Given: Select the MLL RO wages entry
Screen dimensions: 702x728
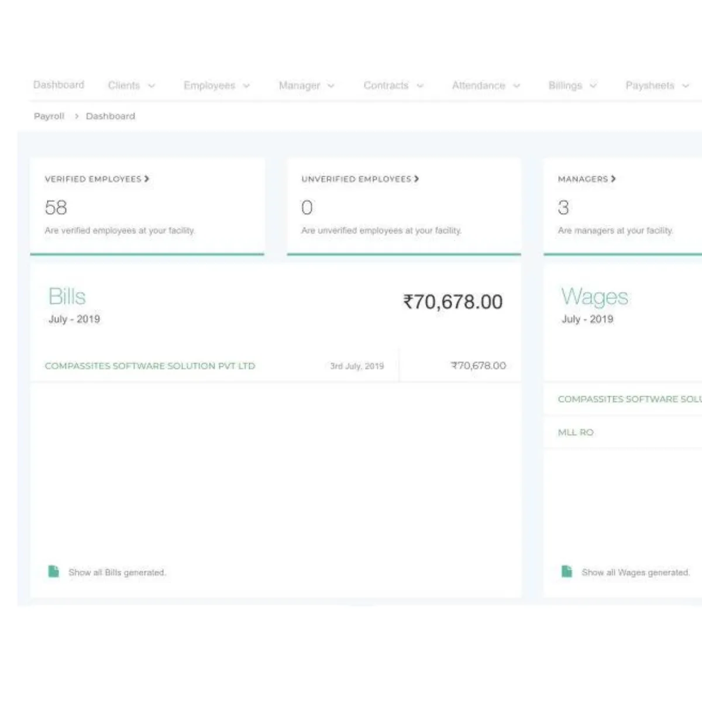Looking at the screenshot, I should click(576, 432).
